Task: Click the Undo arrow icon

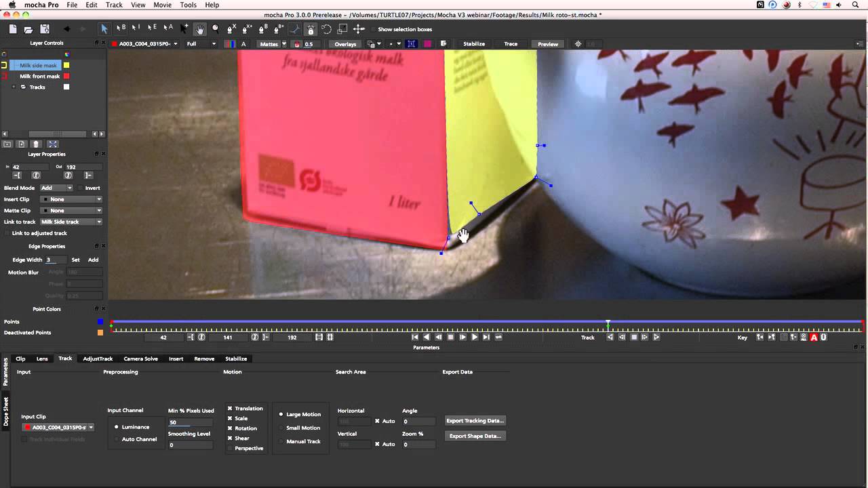Action: point(66,29)
